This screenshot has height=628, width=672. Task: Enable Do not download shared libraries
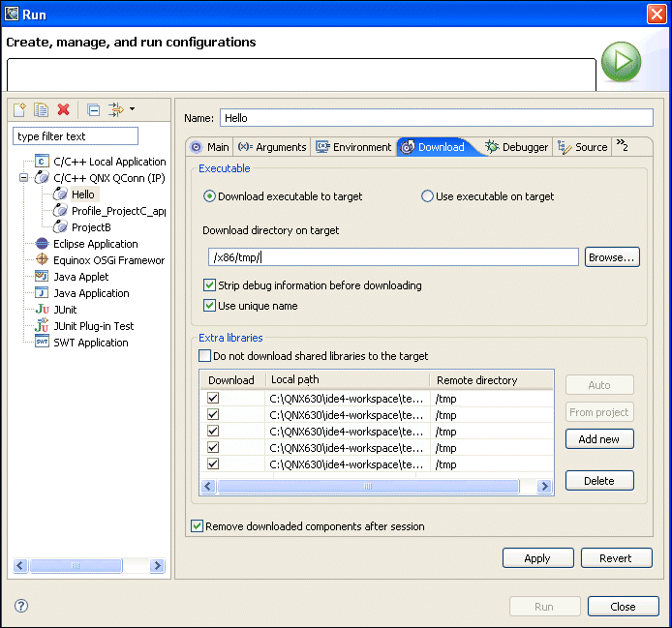[204, 356]
